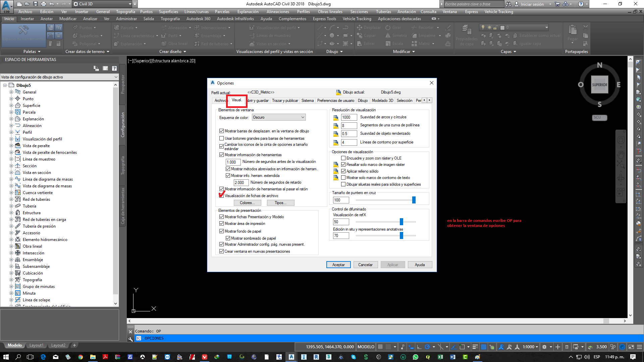Toggle Aplicar relleno sólido checkbox
Screen dimensions: 644x362
click(x=343, y=171)
